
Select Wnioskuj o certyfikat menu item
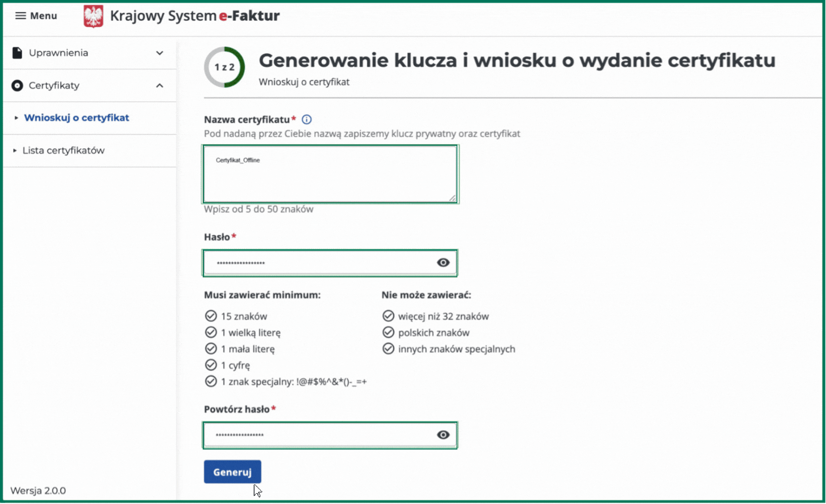pos(77,118)
